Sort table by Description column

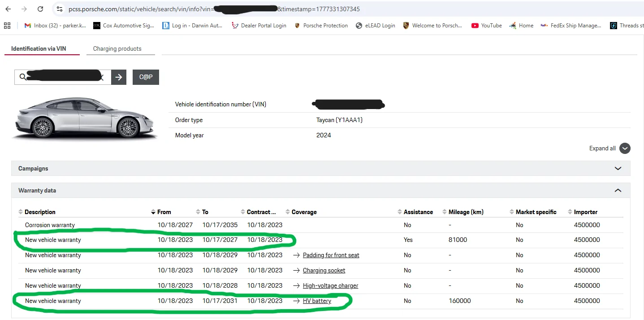coord(37,212)
